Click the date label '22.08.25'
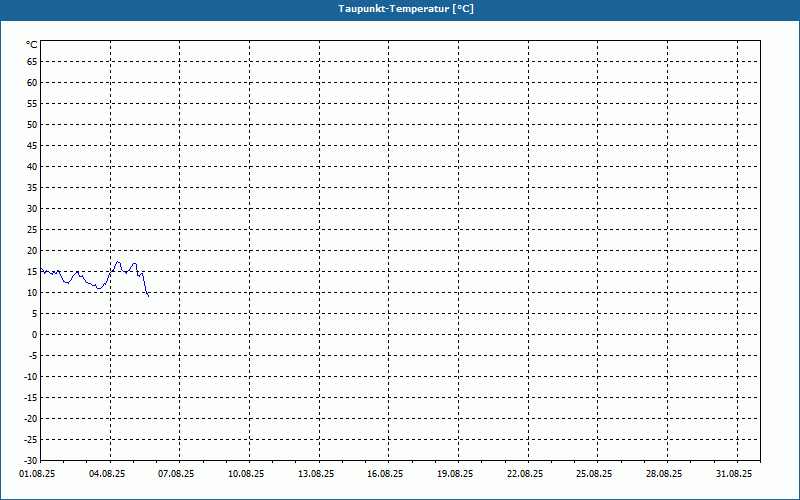 coord(525,474)
